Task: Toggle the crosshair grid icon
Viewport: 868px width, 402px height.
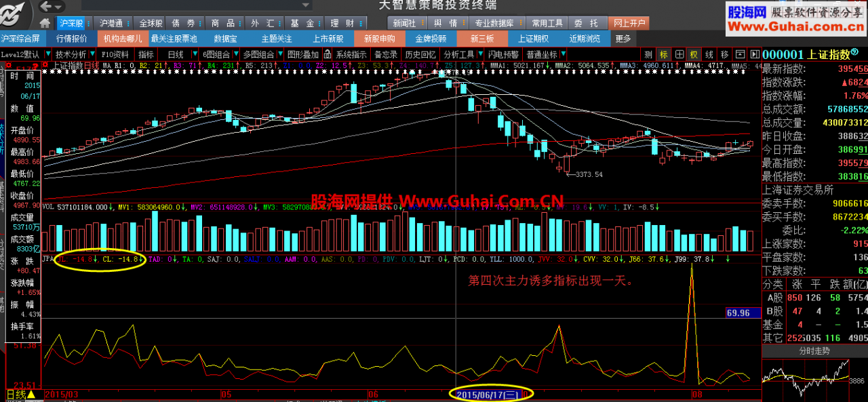Action: coord(679,54)
